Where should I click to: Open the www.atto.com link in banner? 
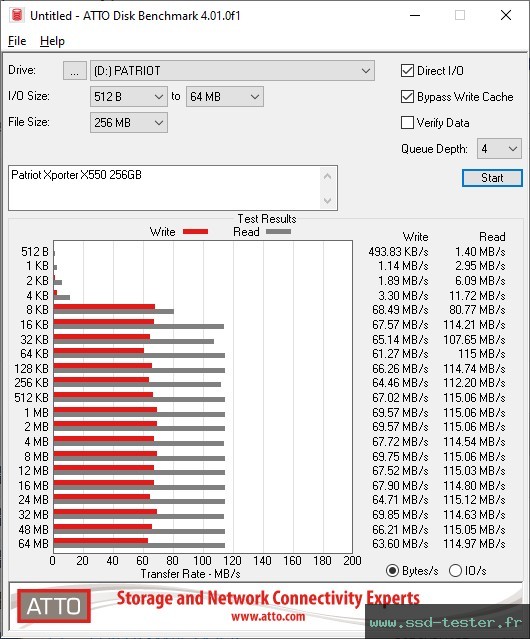[268, 617]
